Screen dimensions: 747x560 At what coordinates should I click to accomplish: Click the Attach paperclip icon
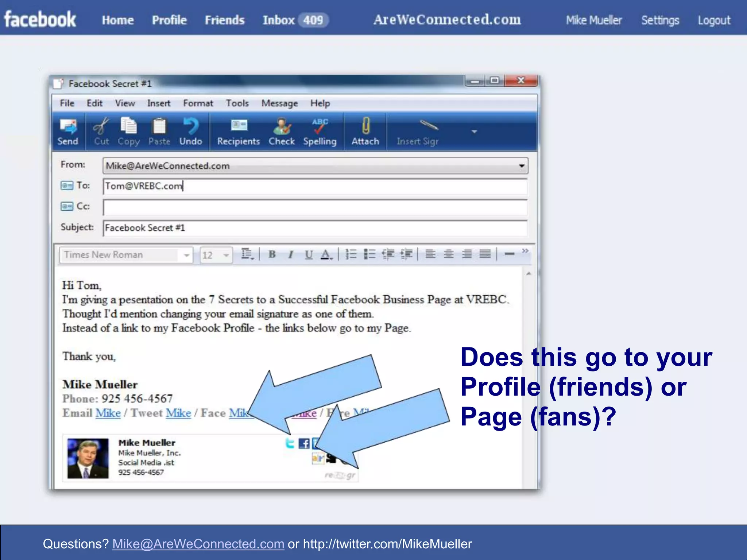point(365,126)
